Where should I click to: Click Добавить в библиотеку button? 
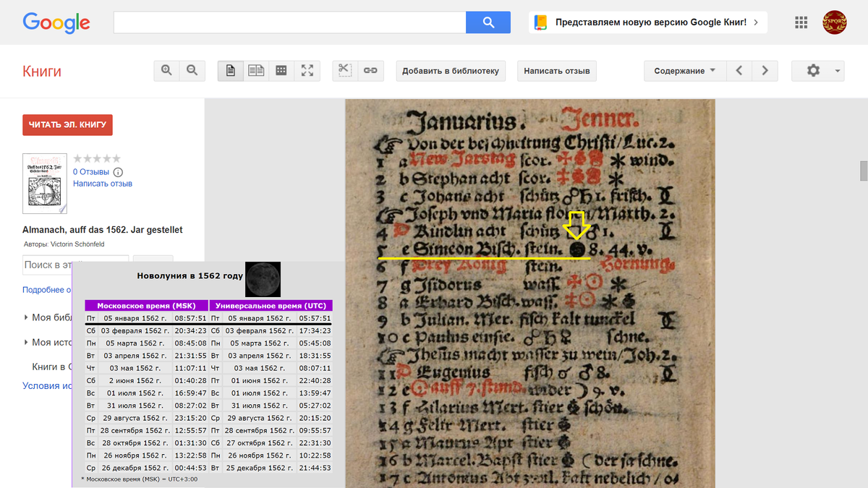coord(451,71)
